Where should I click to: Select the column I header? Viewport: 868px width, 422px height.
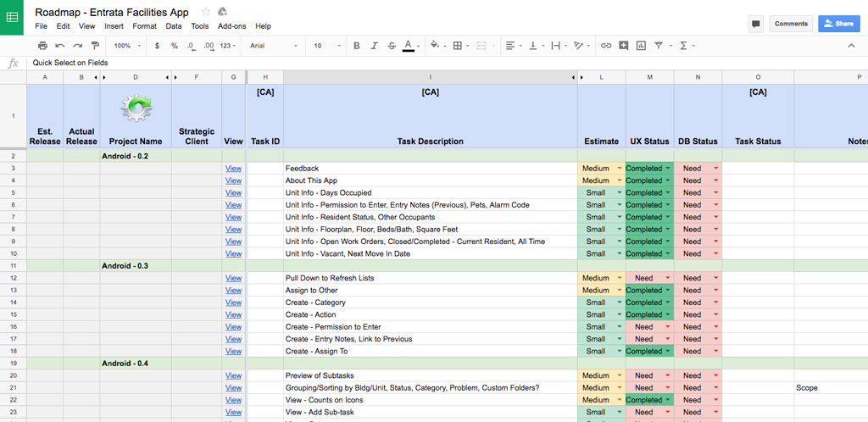point(430,77)
